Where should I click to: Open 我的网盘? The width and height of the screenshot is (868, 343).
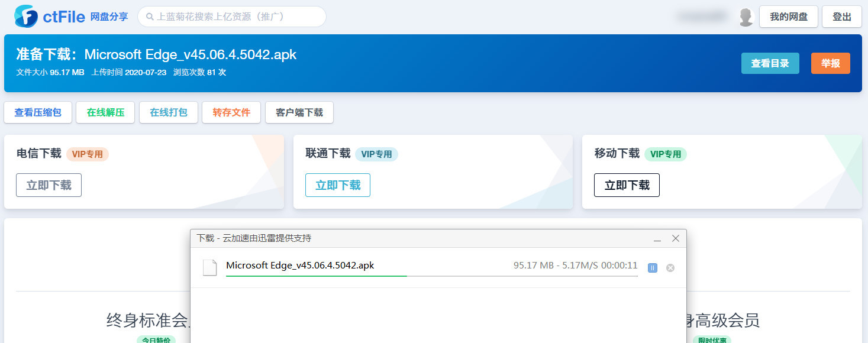pyautogui.click(x=789, y=17)
